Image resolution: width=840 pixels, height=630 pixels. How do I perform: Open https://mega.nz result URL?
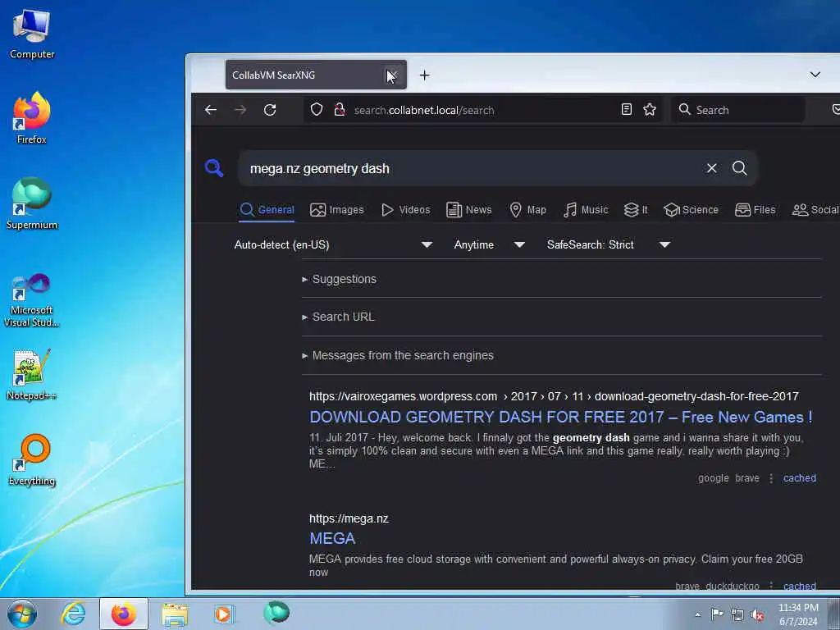tap(349, 518)
